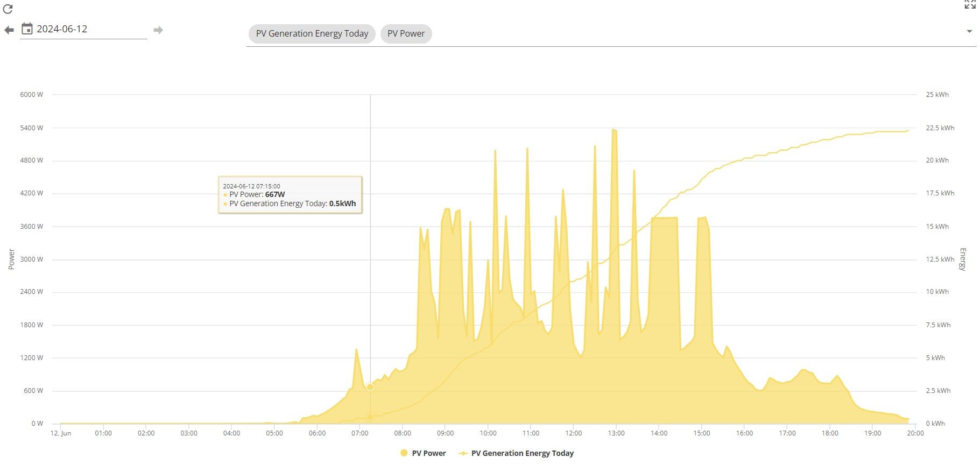Click the date field showing 2024-06-12
Screen dimensions: 980x464
[x=83, y=29]
